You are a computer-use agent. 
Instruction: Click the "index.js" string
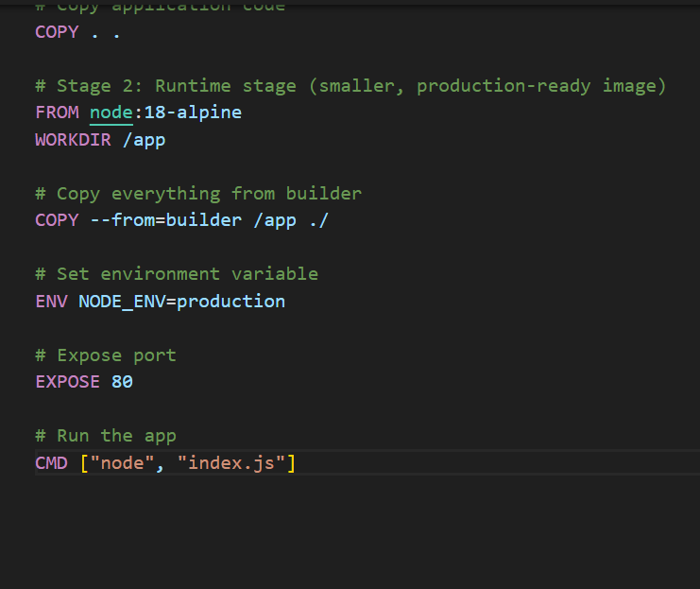[x=230, y=463]
